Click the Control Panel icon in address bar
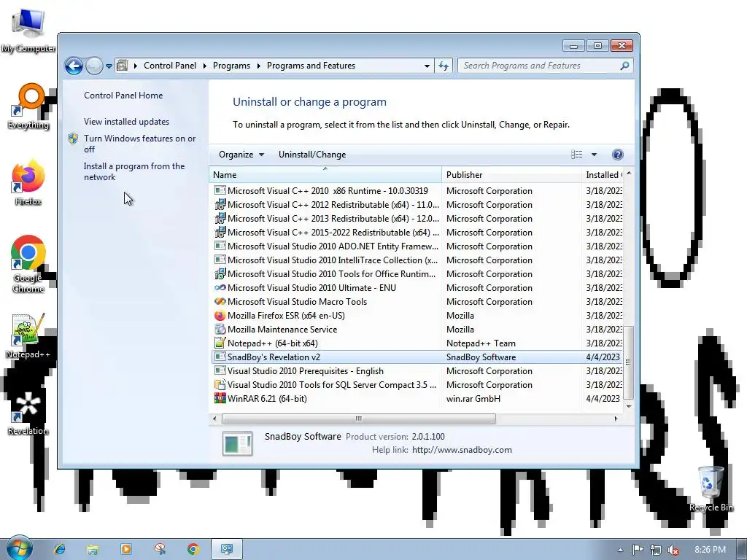747x560 pixels. pos(123,65)
